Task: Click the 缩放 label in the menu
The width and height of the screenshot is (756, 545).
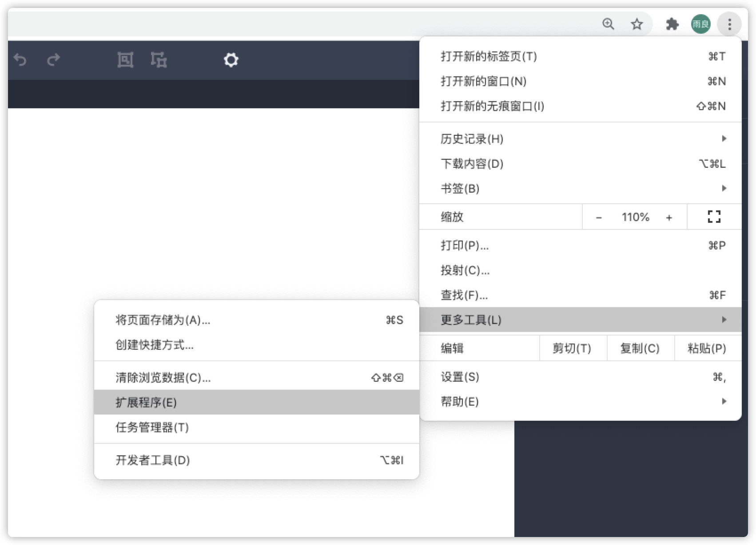Action: click(452, 217)
